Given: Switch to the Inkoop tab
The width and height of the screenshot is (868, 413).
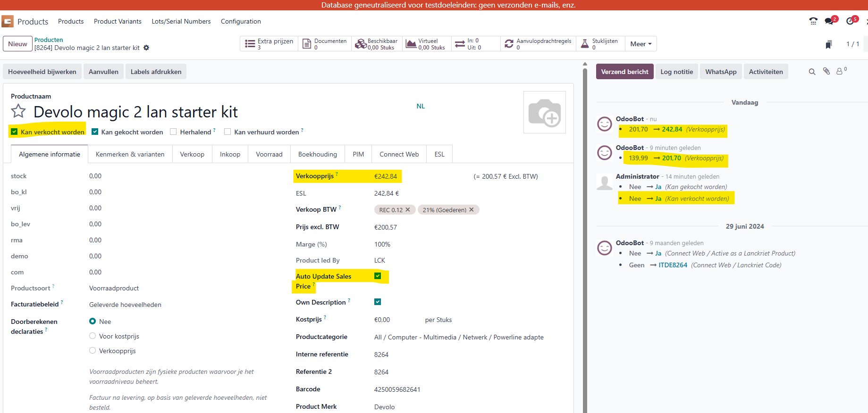Looking at the screenshot, I should (x=230, y=154).
